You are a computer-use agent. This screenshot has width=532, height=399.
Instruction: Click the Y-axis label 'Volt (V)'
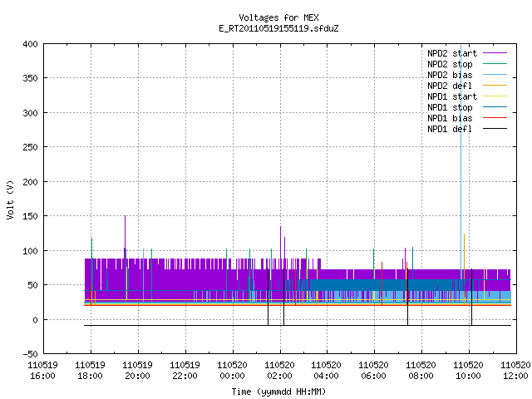pos(10,199)
